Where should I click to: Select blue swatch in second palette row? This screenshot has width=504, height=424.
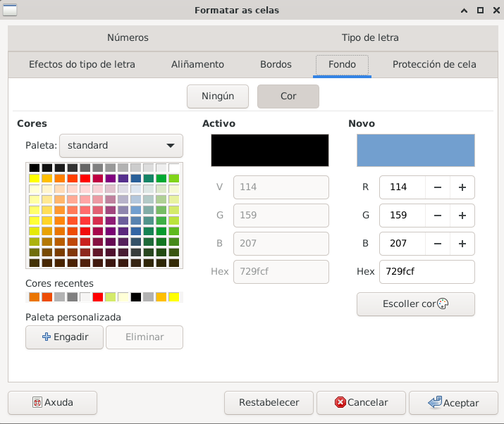click(x=136, y=178)
